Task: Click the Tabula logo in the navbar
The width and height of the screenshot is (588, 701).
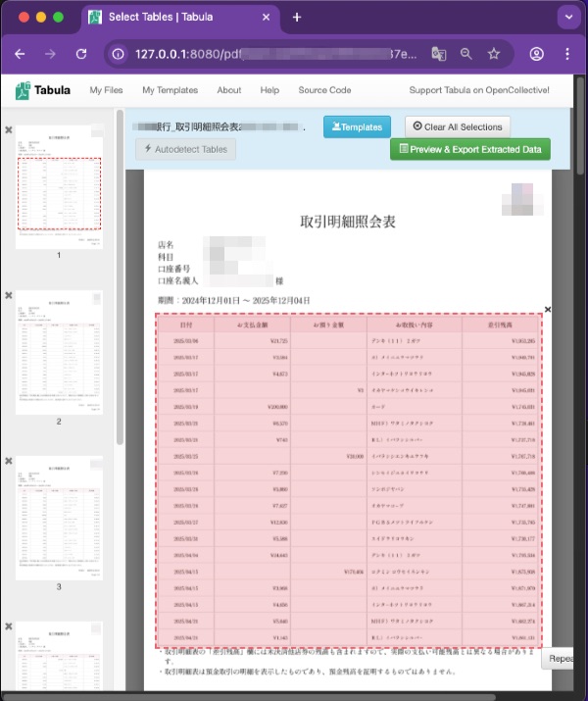Action: coord(43,90)
